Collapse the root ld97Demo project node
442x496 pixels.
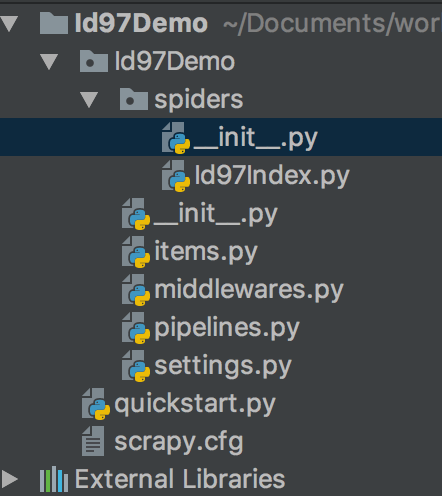[9, 24]
